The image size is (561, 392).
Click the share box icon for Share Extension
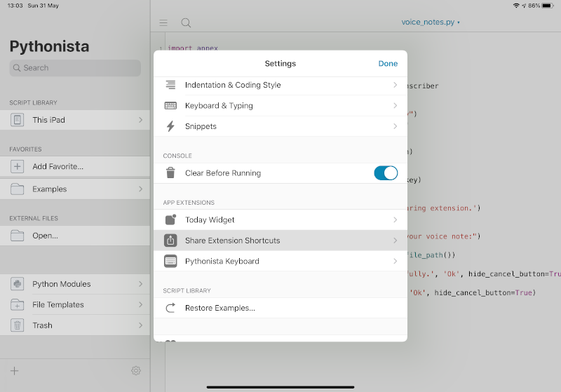[170, 241]
